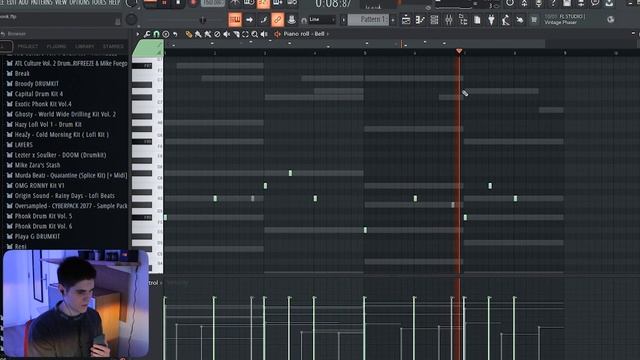Screen dimensions: 640x360
Task: Toggle typing keyboard to piano button
Action: [235, 19]
